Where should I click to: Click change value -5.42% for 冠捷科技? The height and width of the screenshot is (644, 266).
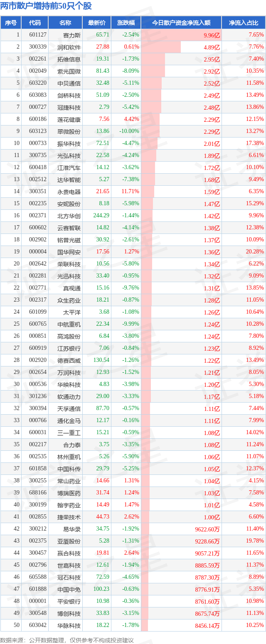(x=131, y=107)
